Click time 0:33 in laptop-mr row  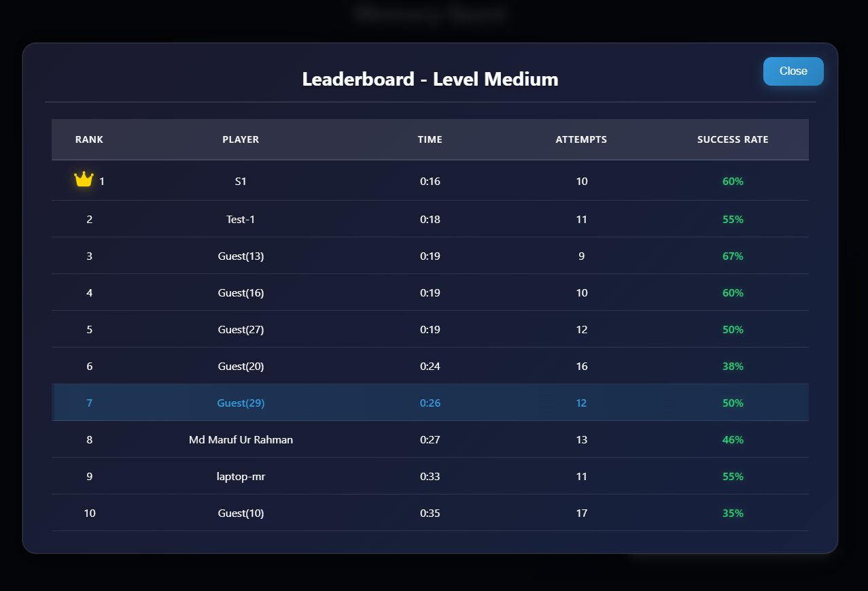point(430,477)
